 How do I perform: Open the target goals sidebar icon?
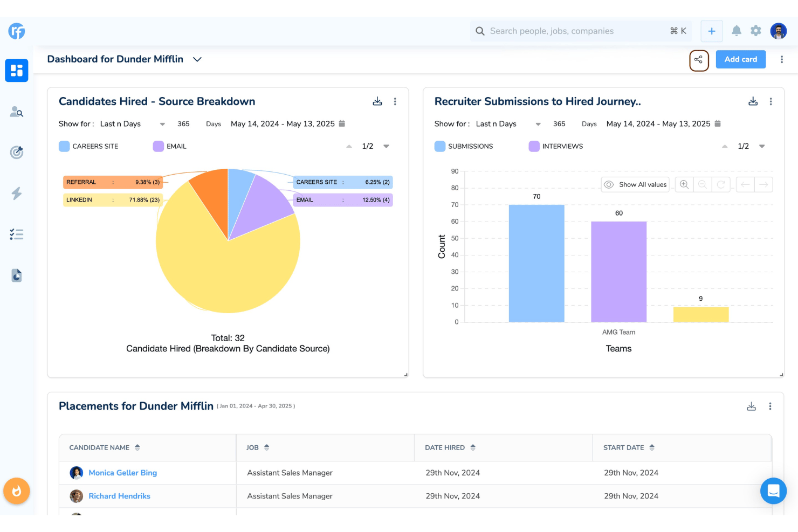pyautogui.click(x=17, y=153)
